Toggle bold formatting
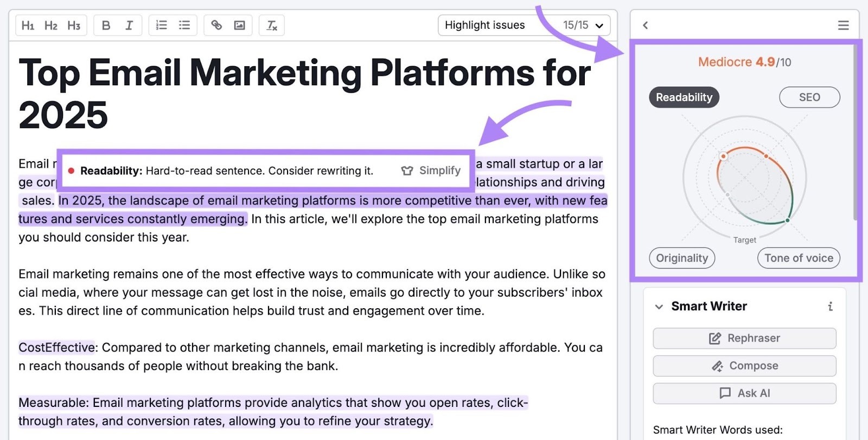 click(106, 25)
